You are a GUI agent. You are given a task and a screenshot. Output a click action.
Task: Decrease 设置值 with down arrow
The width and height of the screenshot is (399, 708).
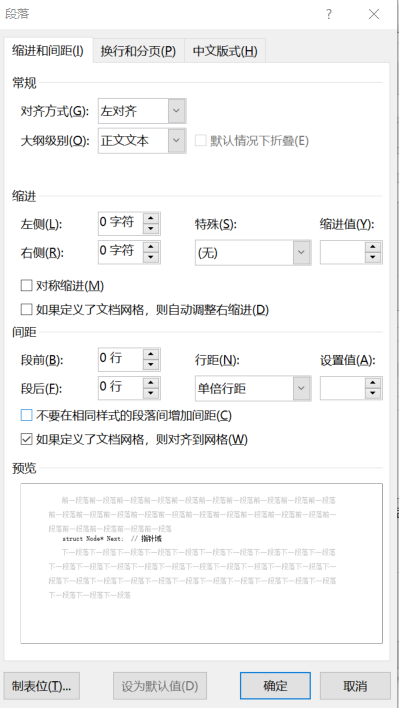pos(373,393)
